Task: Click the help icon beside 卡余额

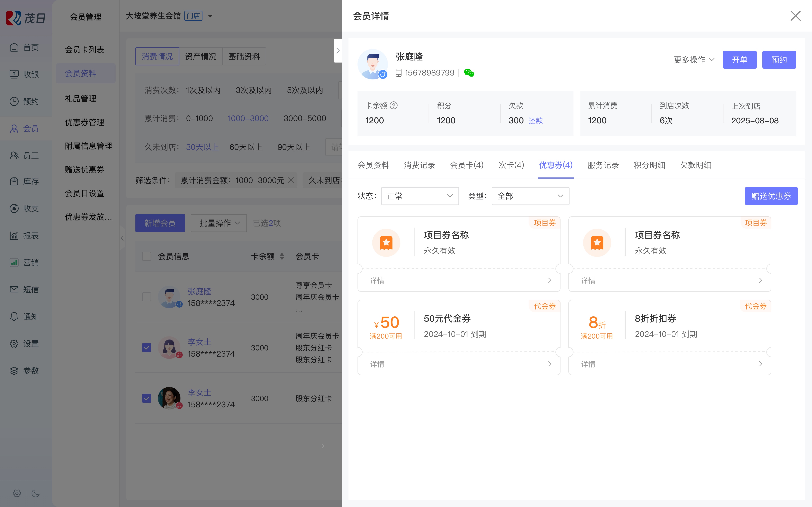Action: (394, 106)
